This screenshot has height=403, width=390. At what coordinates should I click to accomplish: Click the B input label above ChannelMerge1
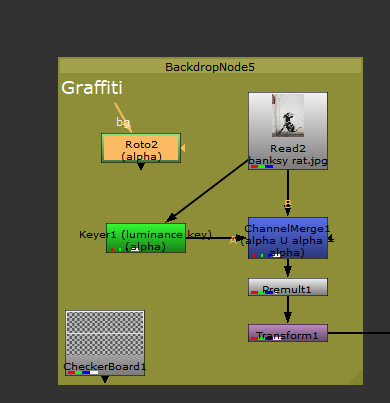(x=288, y=204)
